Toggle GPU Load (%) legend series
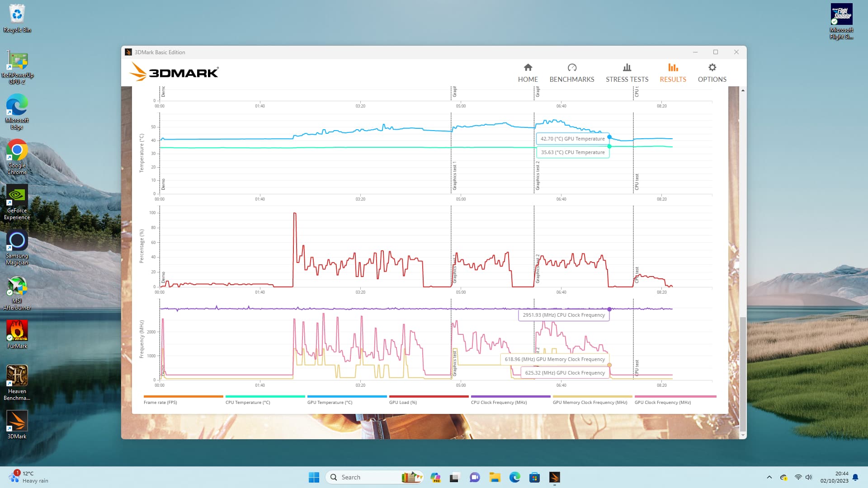Image resolution: width=868 pixels, height=488 pixels. tap(403, 402)
